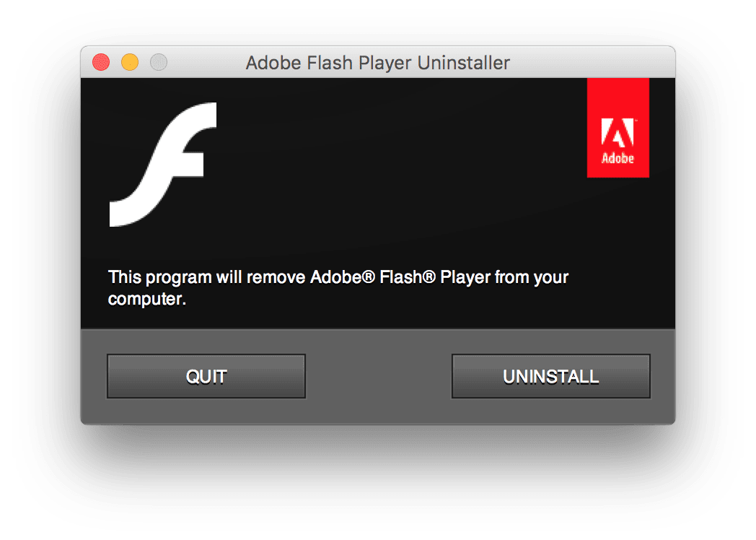Click the white Flash Player 'f' logo
The image size is (756, 540).
pos(163,164)
